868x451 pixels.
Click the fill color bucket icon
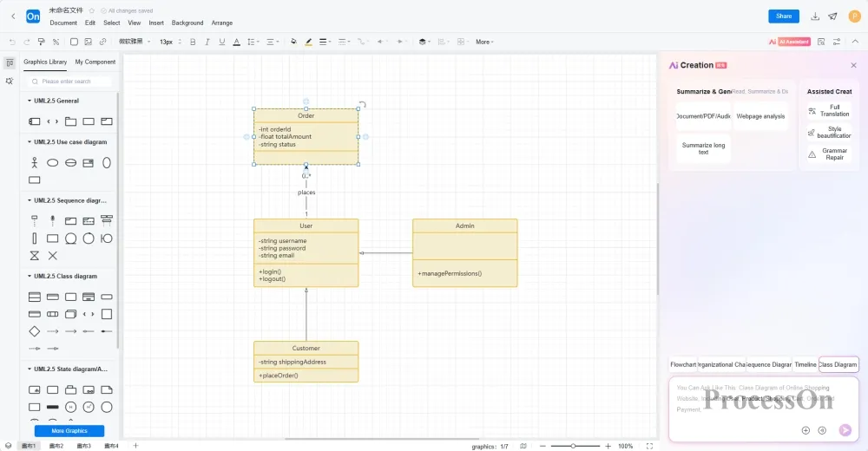(x=293, y=42)
